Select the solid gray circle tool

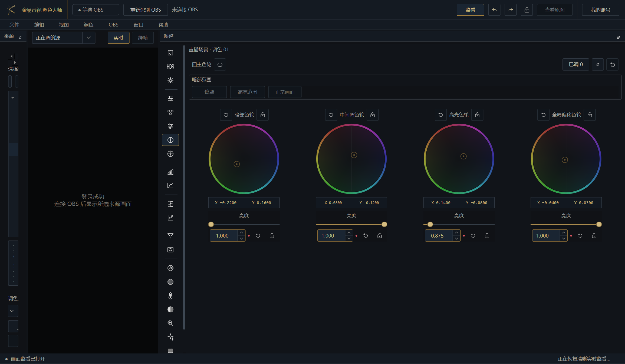point(170,282)
